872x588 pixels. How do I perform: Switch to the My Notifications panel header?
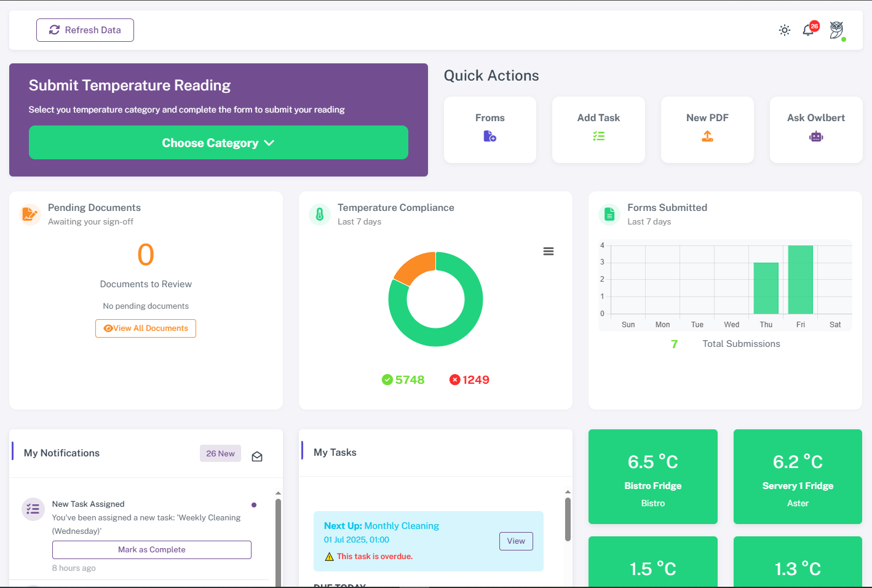pos(61,453)
